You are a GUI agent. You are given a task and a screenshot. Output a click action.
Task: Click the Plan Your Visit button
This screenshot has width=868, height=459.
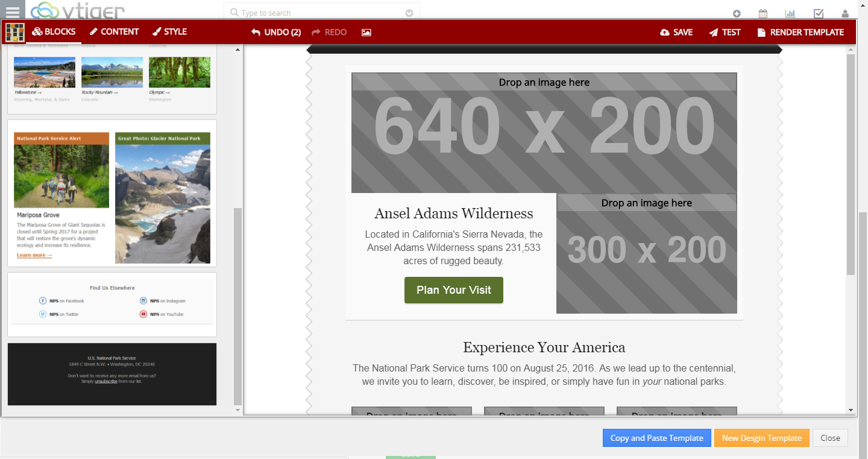click(454, 290)
